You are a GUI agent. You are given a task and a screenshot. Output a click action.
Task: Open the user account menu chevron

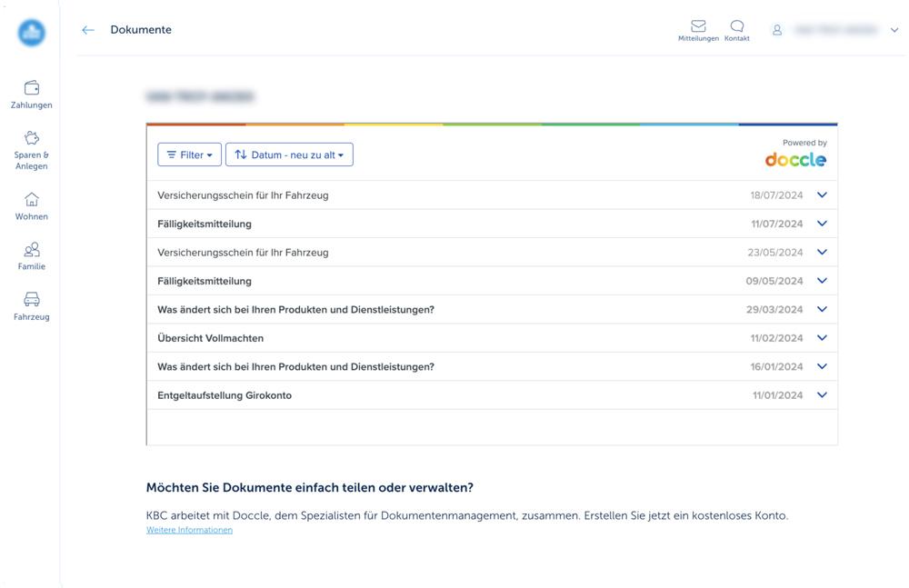(x=894, y=30)
